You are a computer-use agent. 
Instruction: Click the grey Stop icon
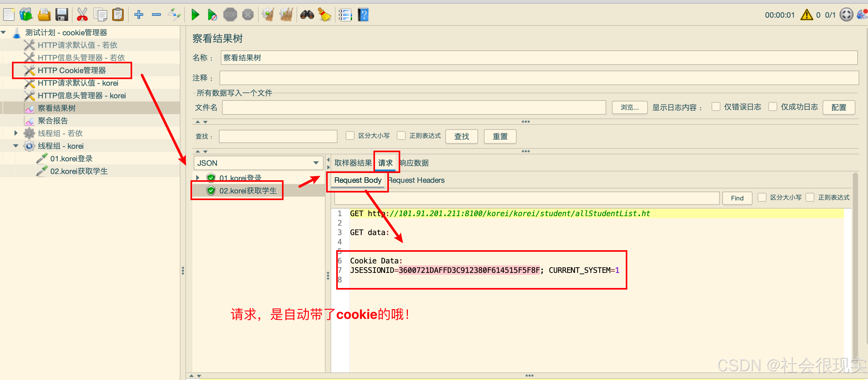tap(230, 15)
